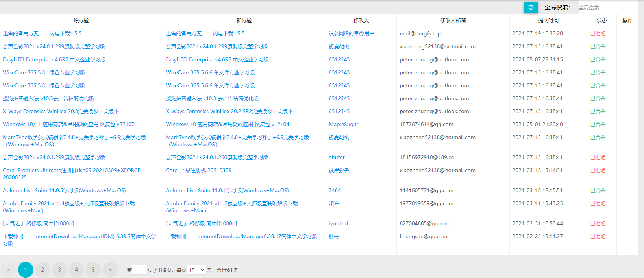
Task: Go to page 5
Action: [x=93, y=270]
